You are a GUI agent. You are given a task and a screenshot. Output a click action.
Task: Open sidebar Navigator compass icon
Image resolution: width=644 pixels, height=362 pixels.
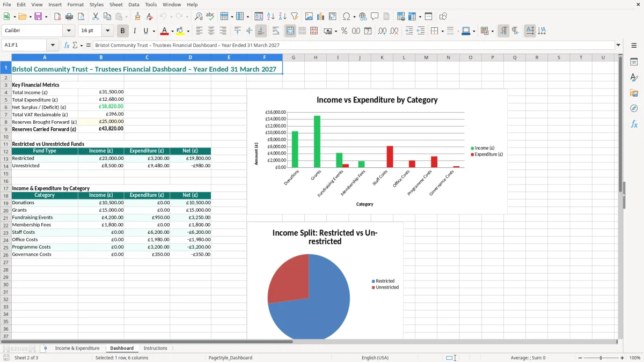(x=634, y=108)
